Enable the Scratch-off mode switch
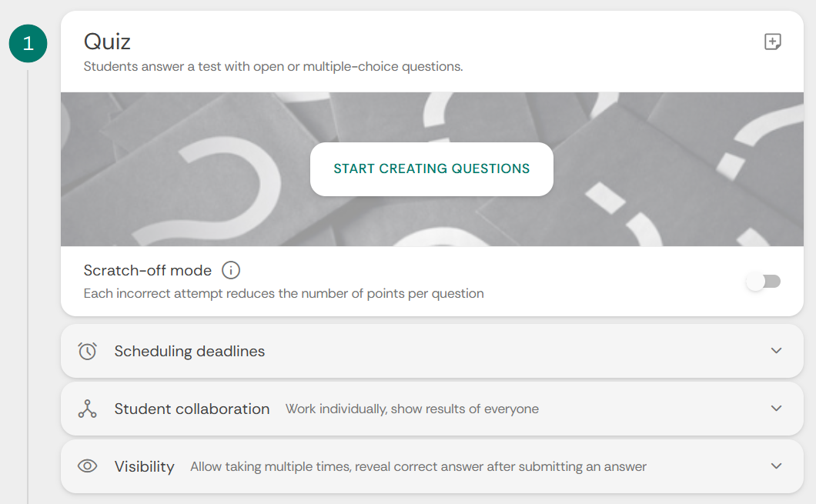The height and width of the screenshot is (504, 816). pyautogui.click(x=763, y=282)
